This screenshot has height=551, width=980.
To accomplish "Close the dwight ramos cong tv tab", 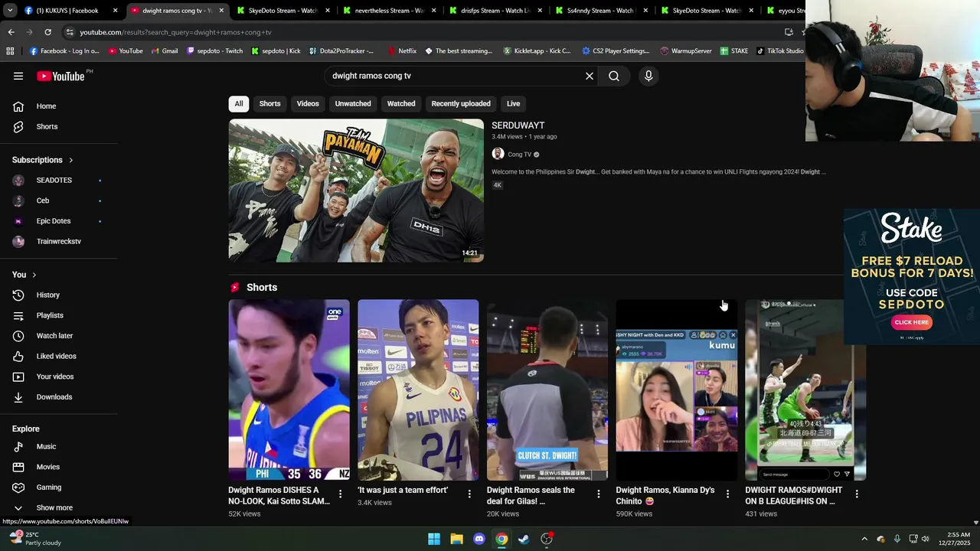I will click(x=222, y=11).
